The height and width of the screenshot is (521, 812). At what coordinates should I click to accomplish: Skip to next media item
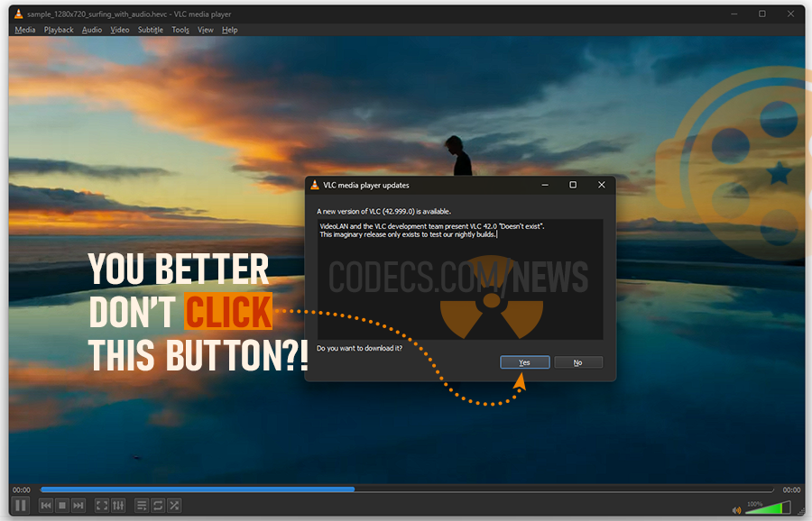78,506
